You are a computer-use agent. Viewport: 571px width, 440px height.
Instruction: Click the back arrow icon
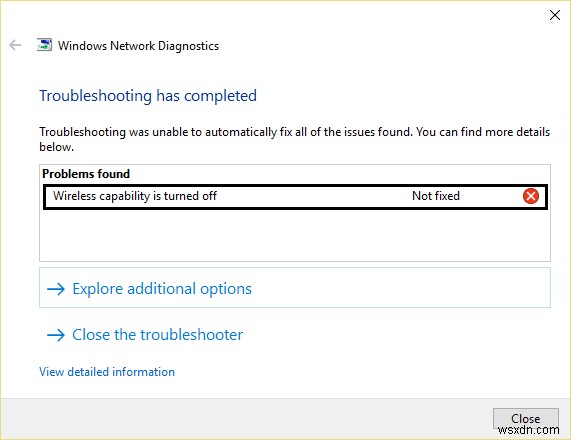tap(15, 45)
